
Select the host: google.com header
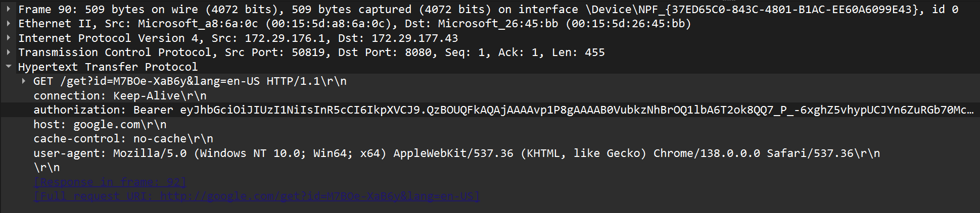pos(100,124)
